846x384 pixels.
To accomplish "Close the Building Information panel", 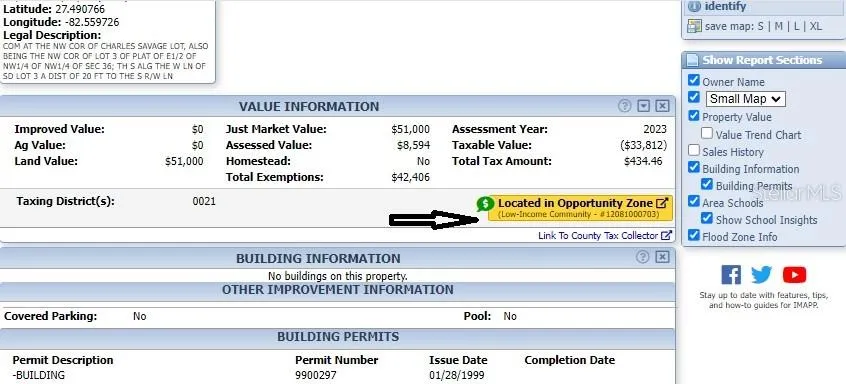I will [663, 257].
